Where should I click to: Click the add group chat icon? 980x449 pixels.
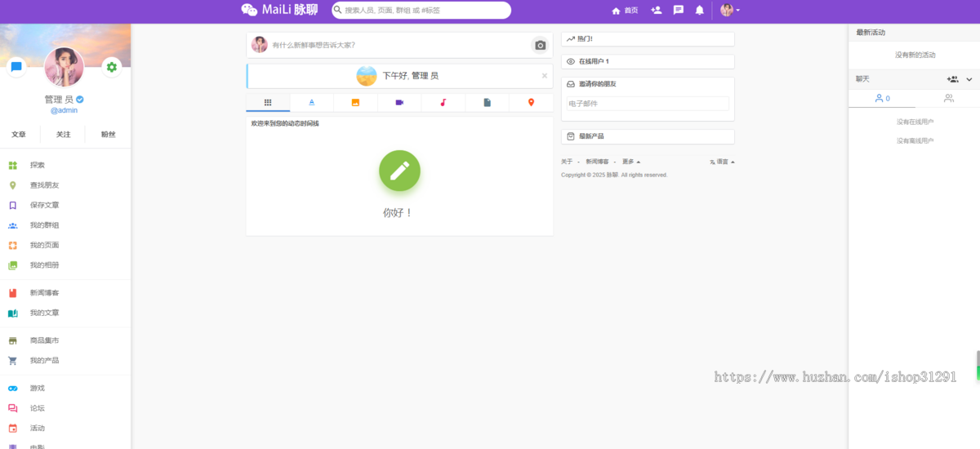(952, 79)
